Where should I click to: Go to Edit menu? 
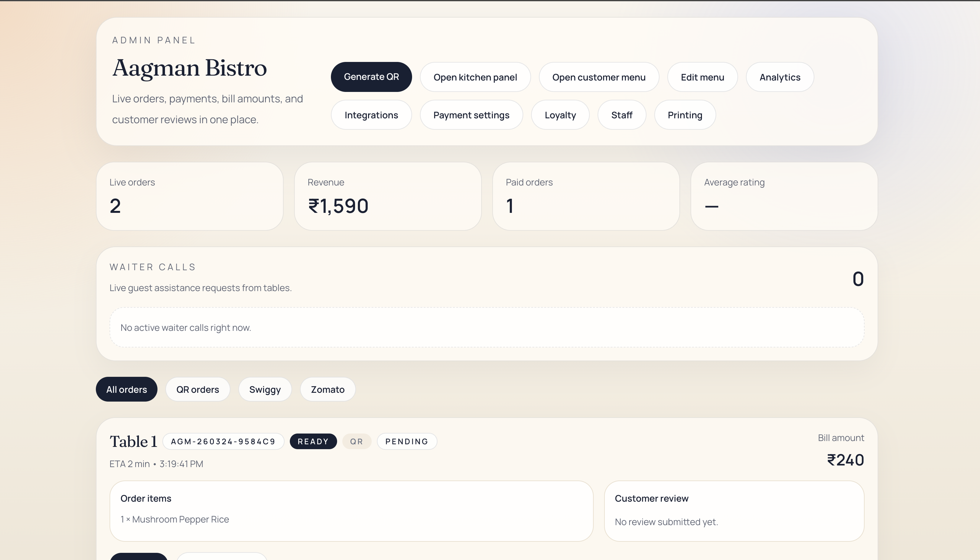pos(702,77)
